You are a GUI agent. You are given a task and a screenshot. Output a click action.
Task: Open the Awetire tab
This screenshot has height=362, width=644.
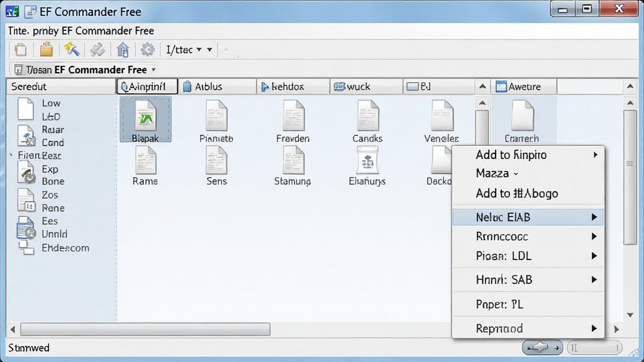click(524, 87)
